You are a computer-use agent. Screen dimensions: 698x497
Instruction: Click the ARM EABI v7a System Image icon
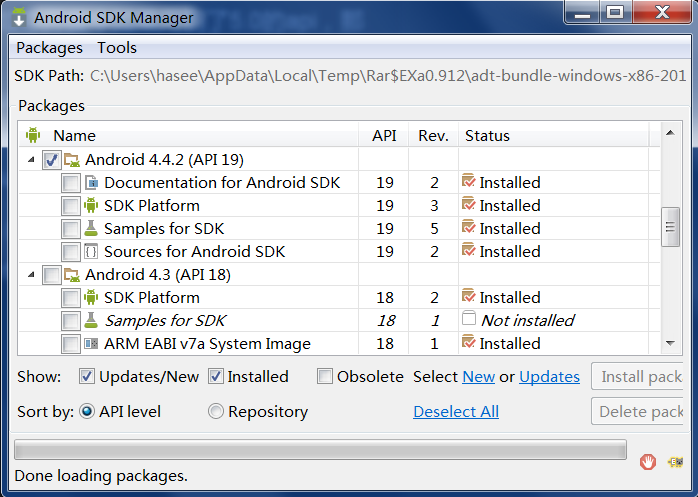(x=91, y=343)
